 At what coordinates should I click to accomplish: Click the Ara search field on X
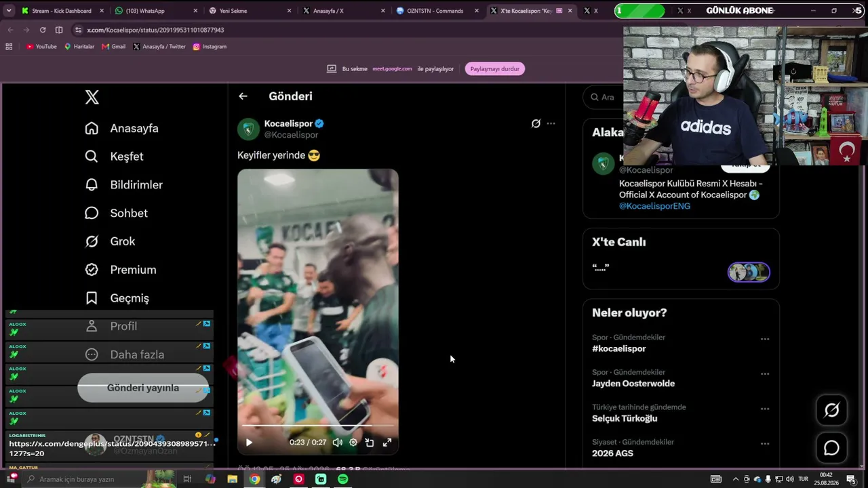point(604,97)
